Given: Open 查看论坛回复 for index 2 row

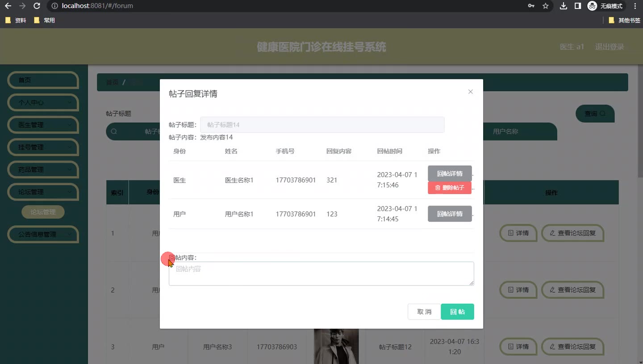Looking at the screenshot, I should 572,290.
